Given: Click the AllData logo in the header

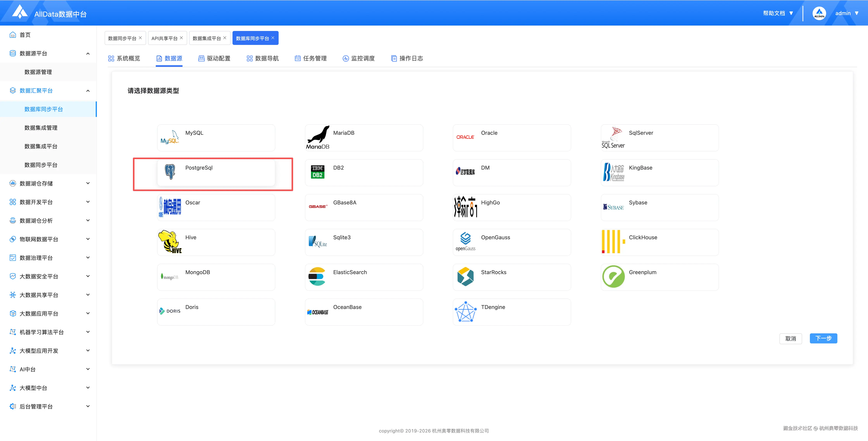Looking at the screenshot, I should coord(20,12).
